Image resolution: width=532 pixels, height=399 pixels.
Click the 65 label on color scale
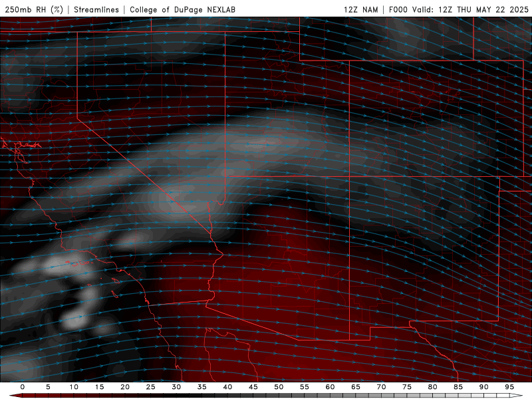(356, 387)
